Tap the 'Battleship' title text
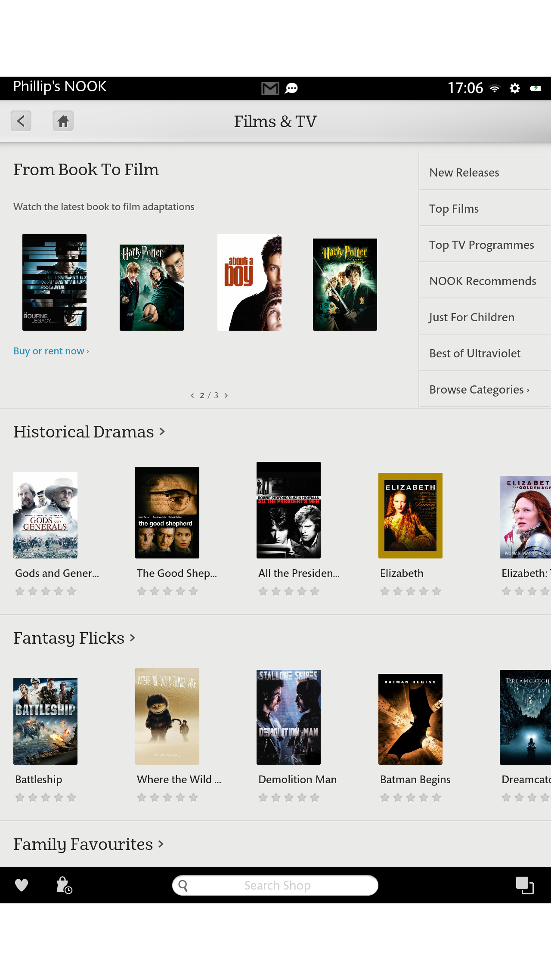Image resolution: width=551 pixels, height=980 pixels. pos(39,779)
